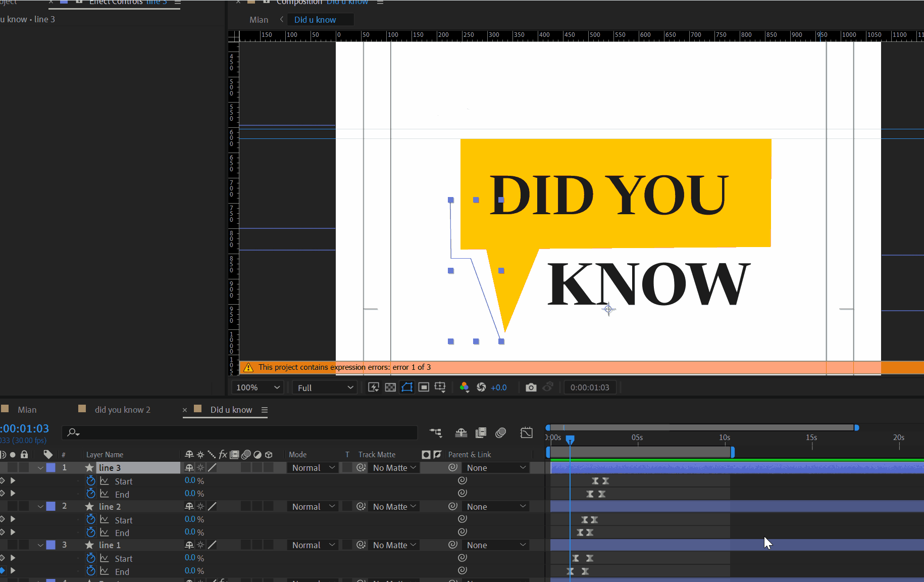Open the Effect Controls panel menu
This screenshot has height=582, width=924.
[178, 3]
